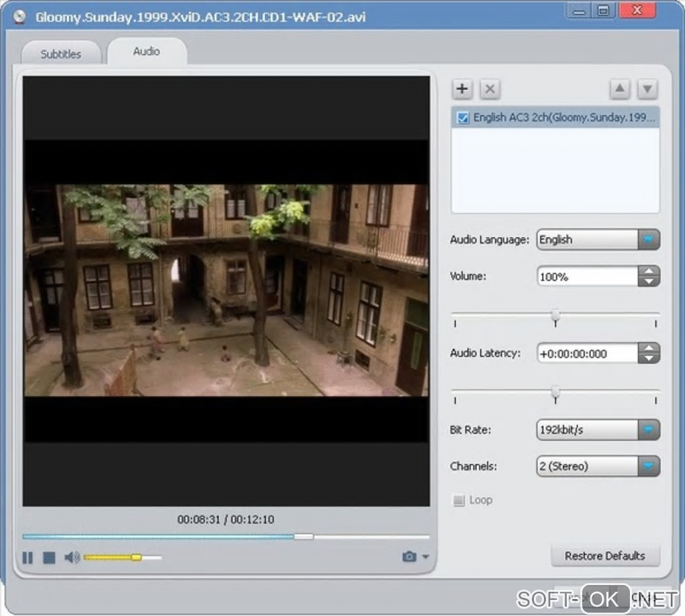Screen dimensions: 685x616
Task: Open the Channels dropdown
Action: pos(648,466)
